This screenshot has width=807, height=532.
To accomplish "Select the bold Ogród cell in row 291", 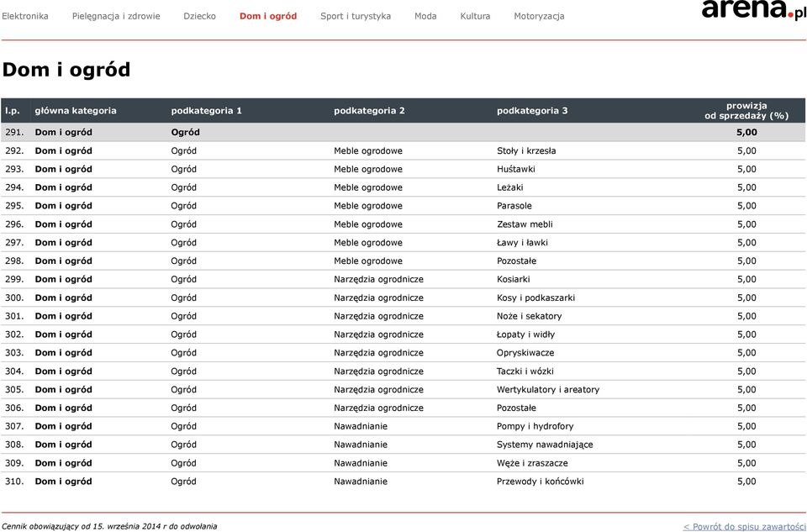I will (x=185, y=132).
